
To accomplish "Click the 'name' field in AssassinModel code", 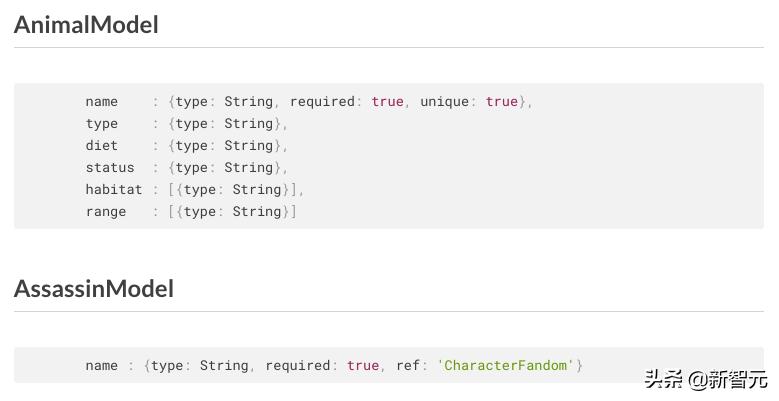I will (101, 366).
